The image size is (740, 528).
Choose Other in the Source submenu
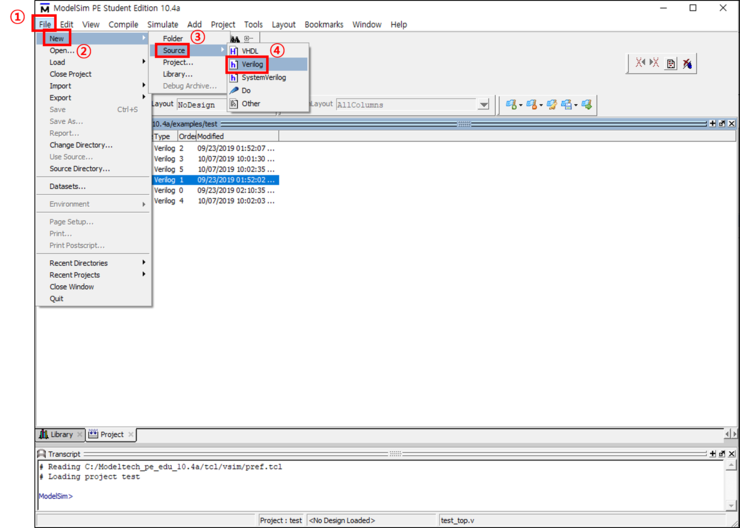268,104
